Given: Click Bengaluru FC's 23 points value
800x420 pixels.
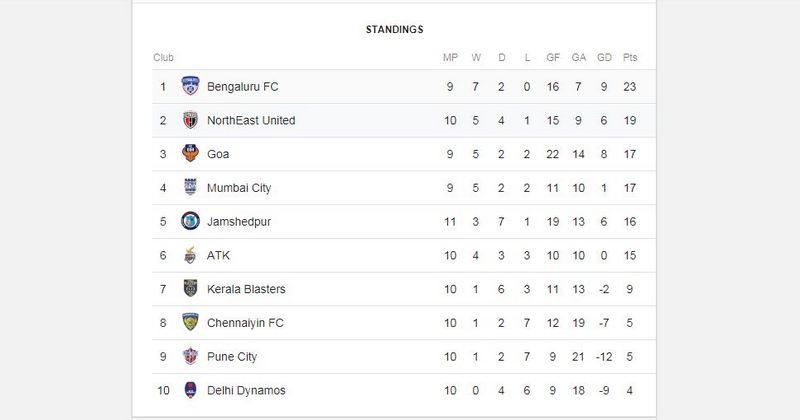Looking at the screenshot, I should (630, 87).
